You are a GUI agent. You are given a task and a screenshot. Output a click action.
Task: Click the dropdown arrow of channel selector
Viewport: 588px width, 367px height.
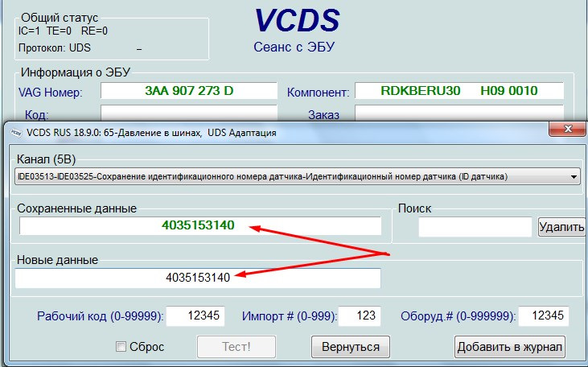tap(574, 177)
